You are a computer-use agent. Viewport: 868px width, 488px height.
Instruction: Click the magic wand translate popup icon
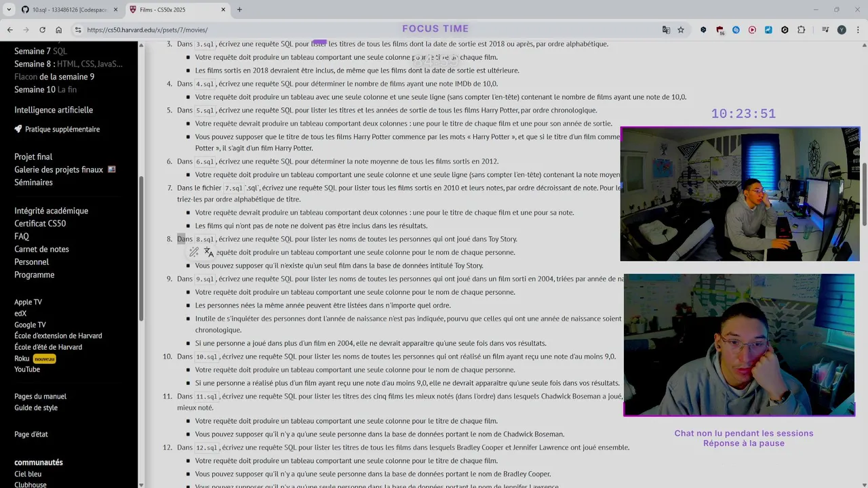pos(194,252)
